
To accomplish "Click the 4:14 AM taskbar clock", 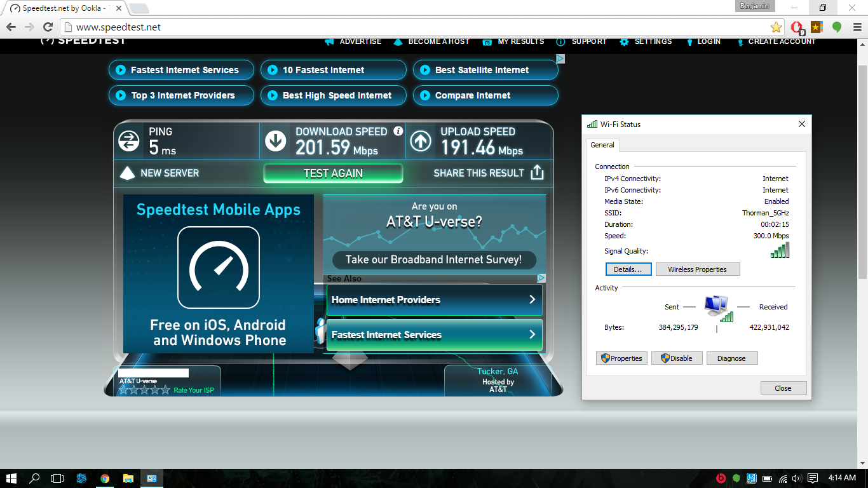I will tap(842, 478).
